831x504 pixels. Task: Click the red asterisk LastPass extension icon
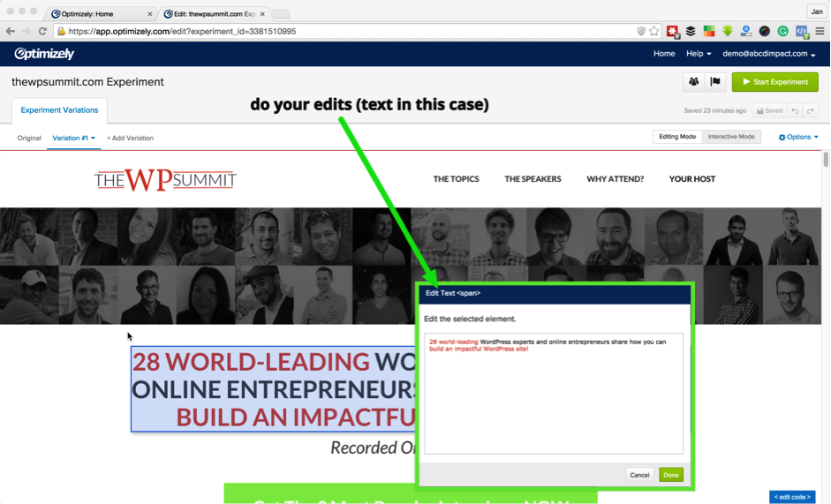click(673, 32)
